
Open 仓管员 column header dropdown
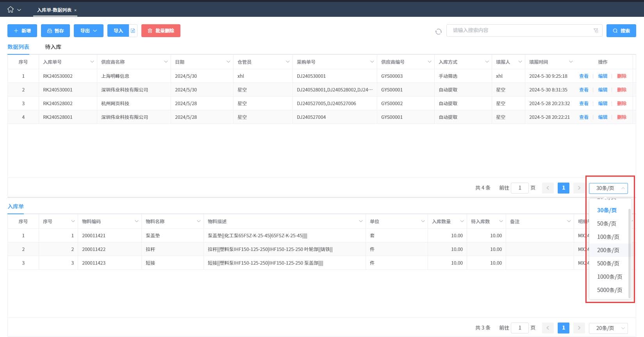(x=288, y=62)
